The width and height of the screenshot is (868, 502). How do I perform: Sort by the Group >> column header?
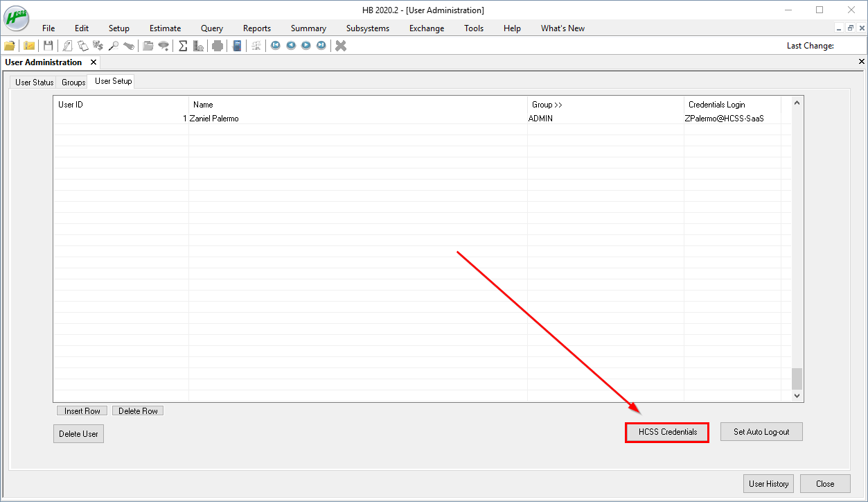click(x=547, y=105)
